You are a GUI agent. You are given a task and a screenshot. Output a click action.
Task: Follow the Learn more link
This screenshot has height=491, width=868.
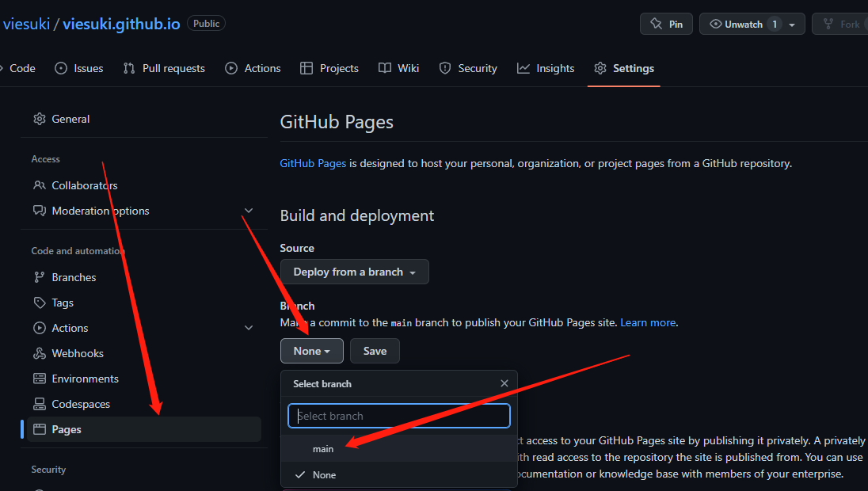point(648,323)
